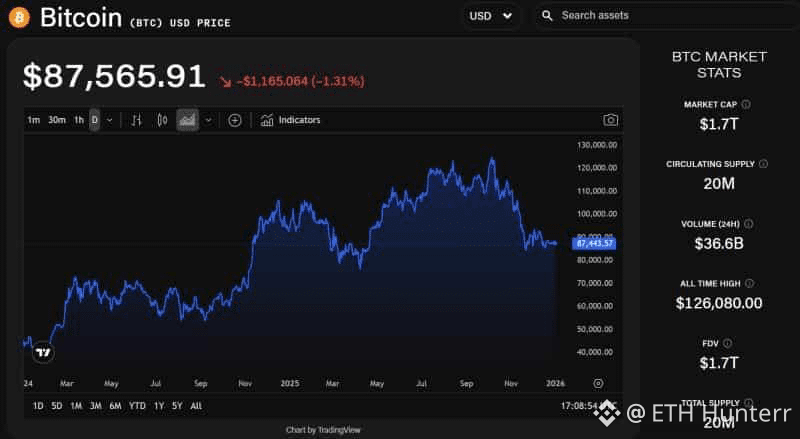The width and height of the screenshot is (800, 439).
Task: Click the 130,000.00 price axis label
Action: click(x=597, y=145)
